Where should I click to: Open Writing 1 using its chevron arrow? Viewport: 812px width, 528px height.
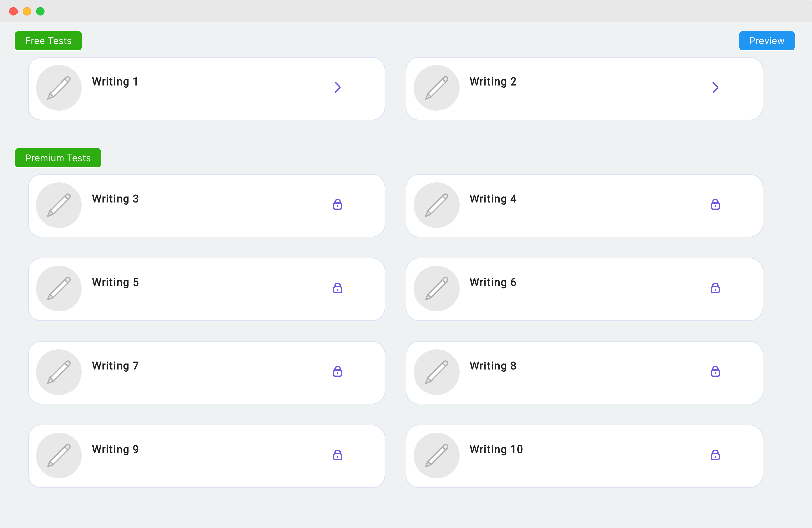(x=338, y=87)
